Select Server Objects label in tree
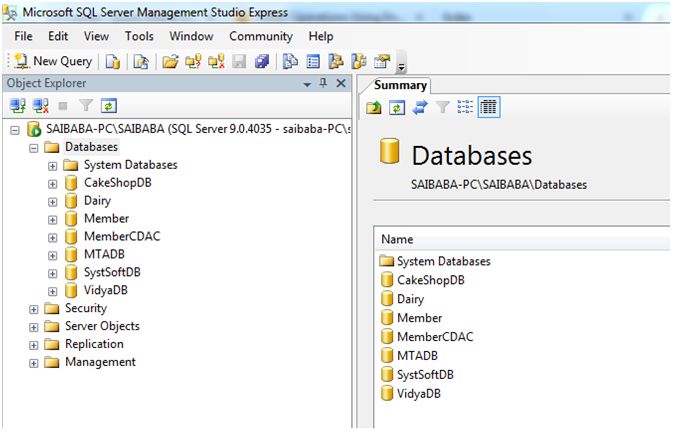The height and width of the screenshot is (432, 676). coord(102,326)
